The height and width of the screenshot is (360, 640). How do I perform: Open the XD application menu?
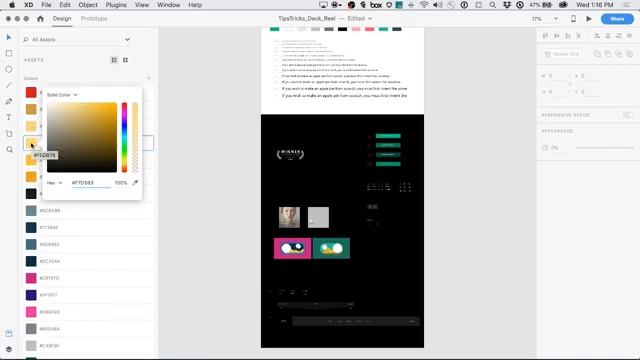28,5
